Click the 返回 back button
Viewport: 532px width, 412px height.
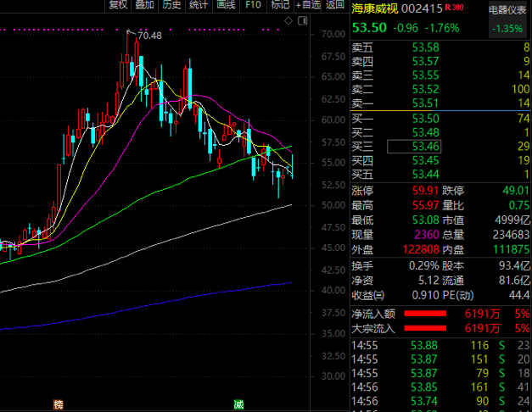335,5
